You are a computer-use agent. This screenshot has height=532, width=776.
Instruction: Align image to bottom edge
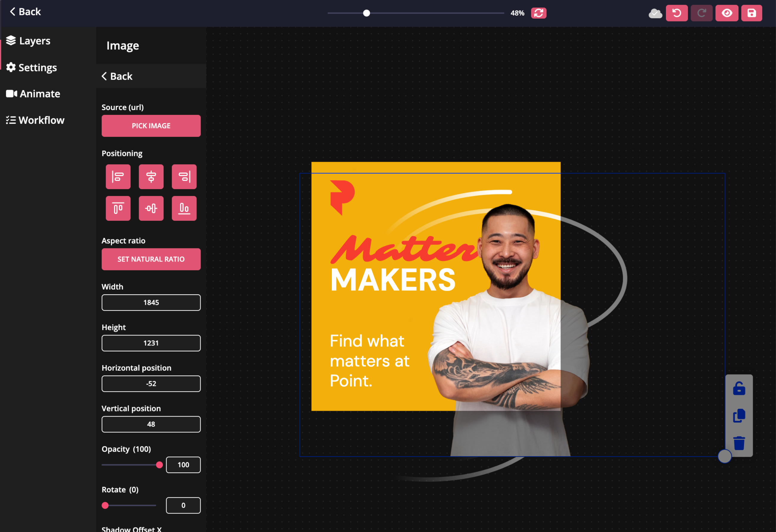[184, 208]
